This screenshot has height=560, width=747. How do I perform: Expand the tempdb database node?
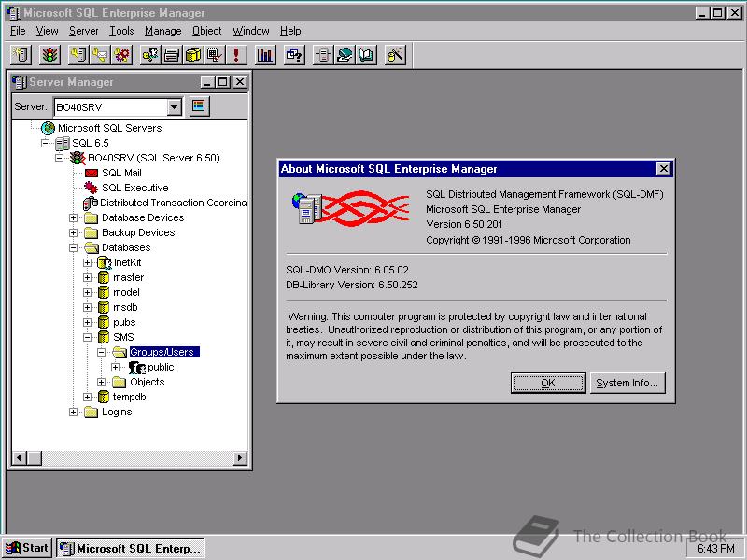[x=87, y=398]
